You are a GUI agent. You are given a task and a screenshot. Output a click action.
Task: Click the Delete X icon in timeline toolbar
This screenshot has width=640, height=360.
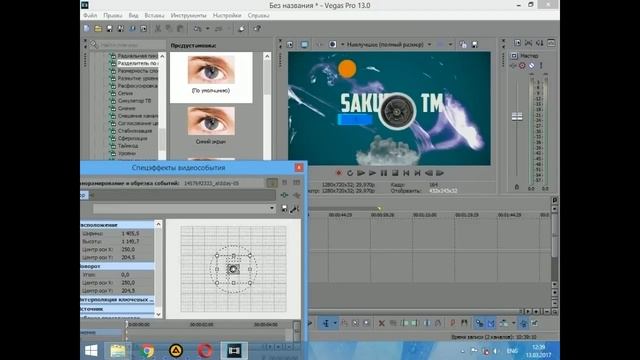point(382,323)
